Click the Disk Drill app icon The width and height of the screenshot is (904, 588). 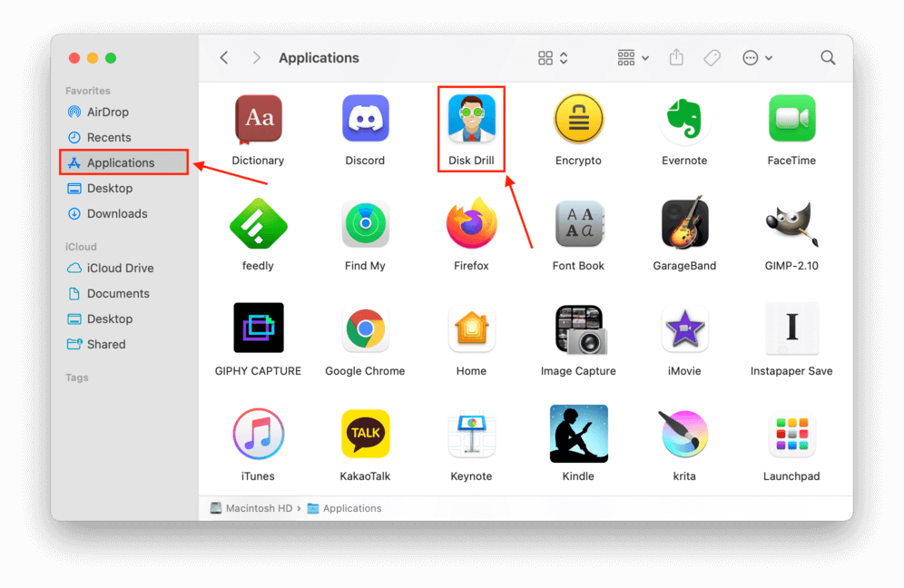[471, 118]
